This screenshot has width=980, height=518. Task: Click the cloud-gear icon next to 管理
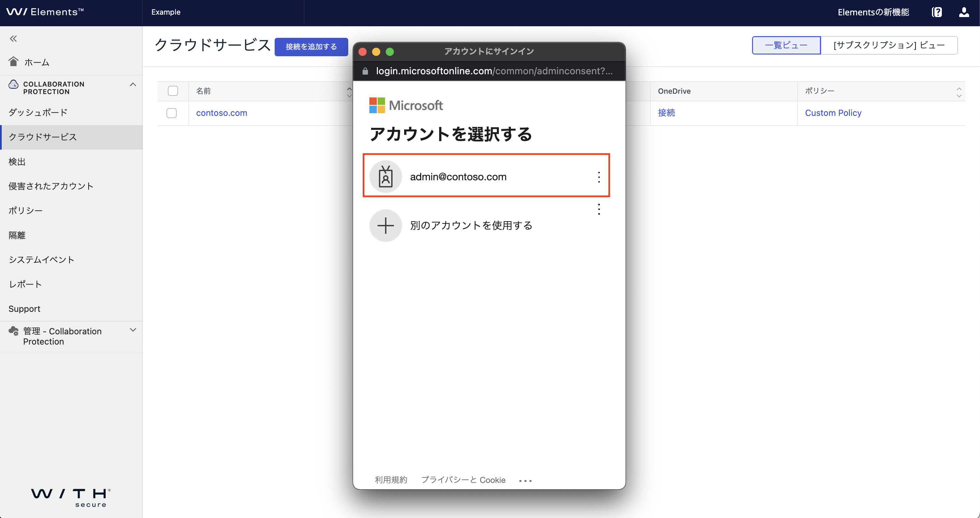14,331
